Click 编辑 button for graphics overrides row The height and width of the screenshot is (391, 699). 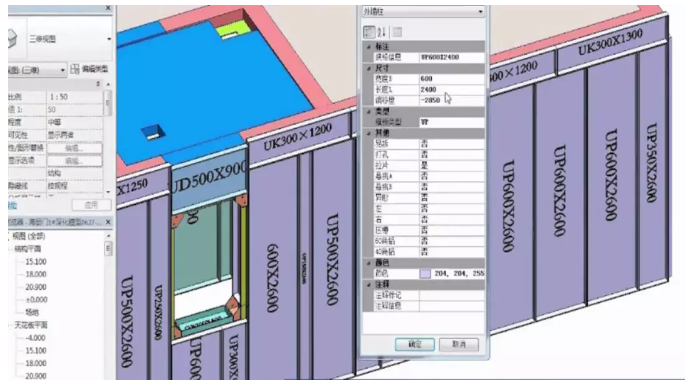pos(74,148)
